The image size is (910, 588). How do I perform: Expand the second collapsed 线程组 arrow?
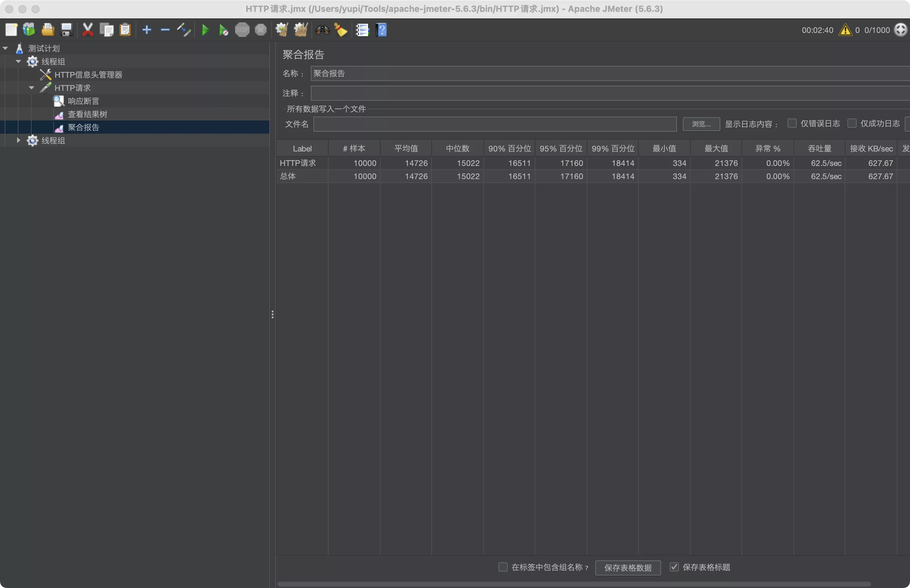click(x=18, y=140)
